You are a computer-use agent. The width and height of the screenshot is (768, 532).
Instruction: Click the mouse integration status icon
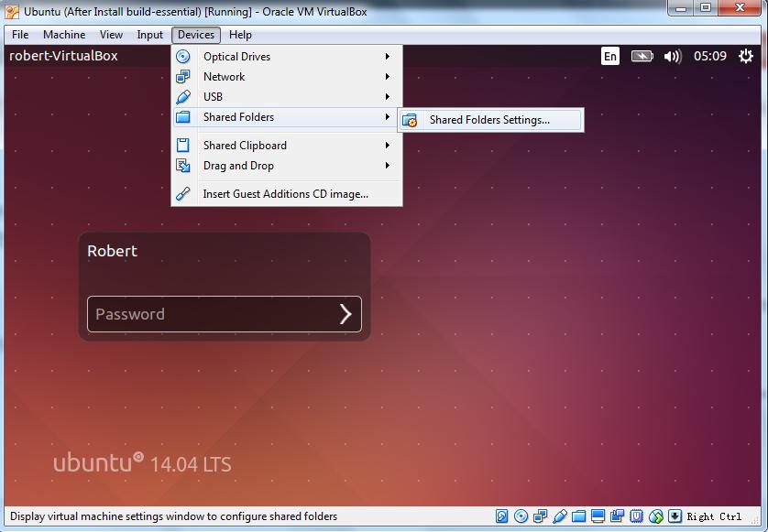tap(656, 516)
